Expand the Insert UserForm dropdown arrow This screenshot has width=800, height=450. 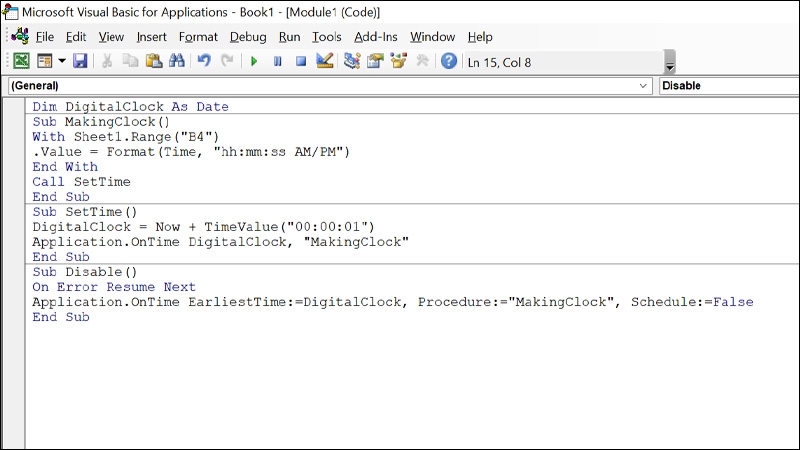[x=61, y=61]
